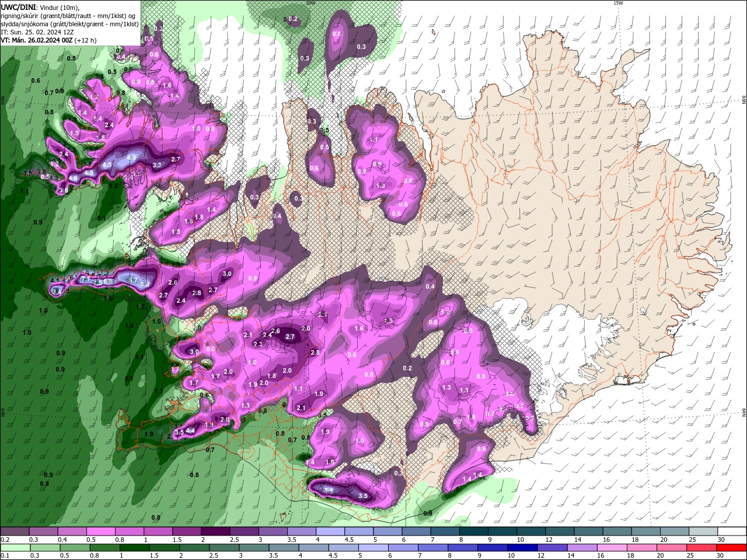Click the medium green 0.5–0.8 rain legend swatch
Screen dimensions: 747x560
(75, 548)
